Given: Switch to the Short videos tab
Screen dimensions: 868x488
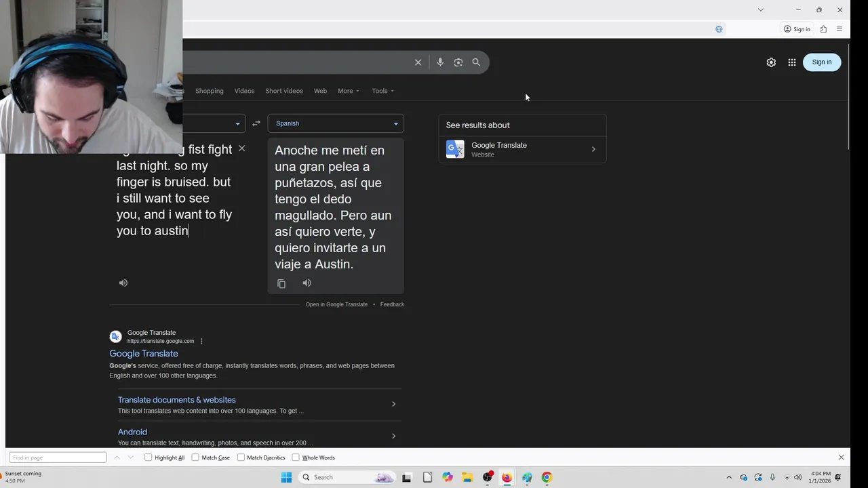Looking at the screenshot, I should point(284,91).
